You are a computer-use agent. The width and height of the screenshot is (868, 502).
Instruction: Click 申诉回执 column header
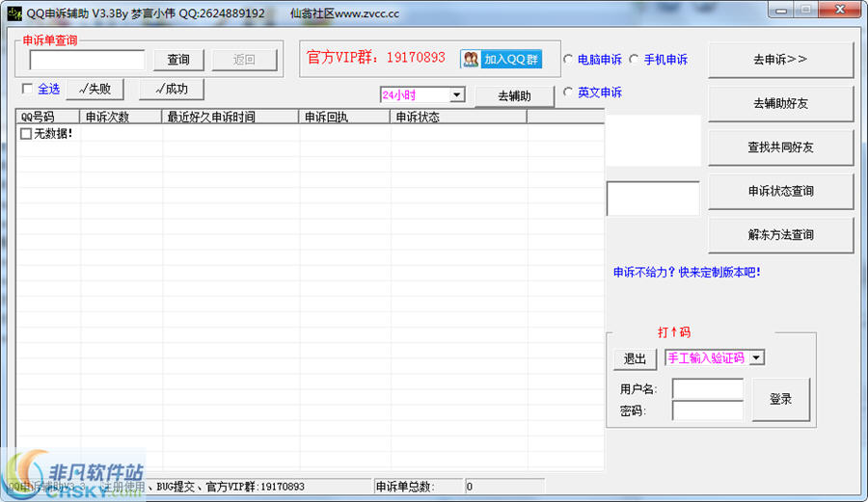(x=344, y=117)
